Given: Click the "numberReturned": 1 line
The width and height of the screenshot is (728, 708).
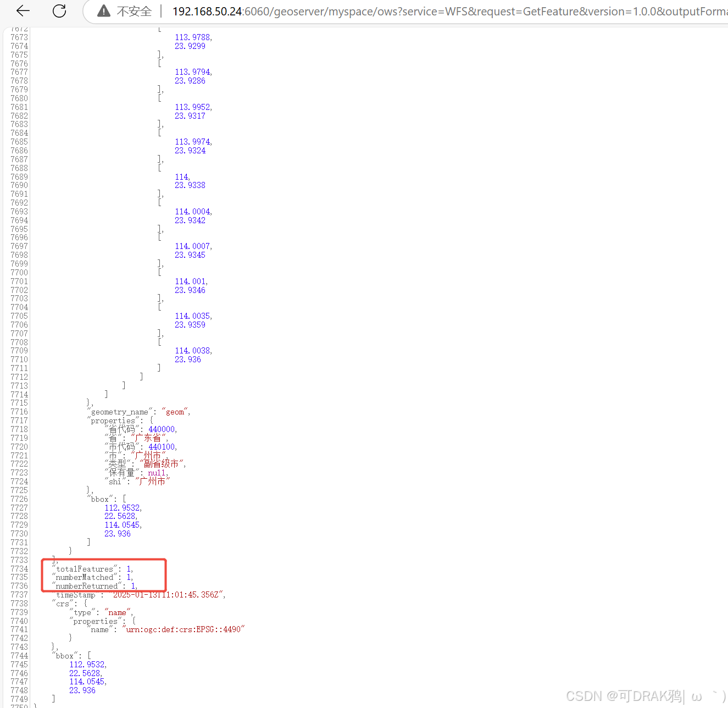Looking at the screenshot, I should point(95,586).
